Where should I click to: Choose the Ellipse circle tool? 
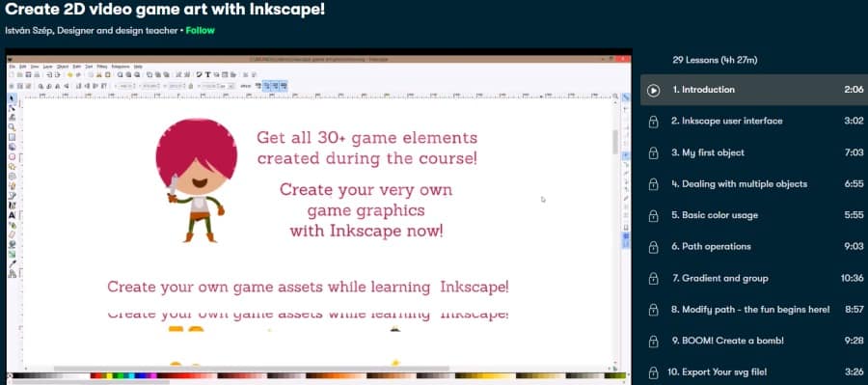pos(12,156)
